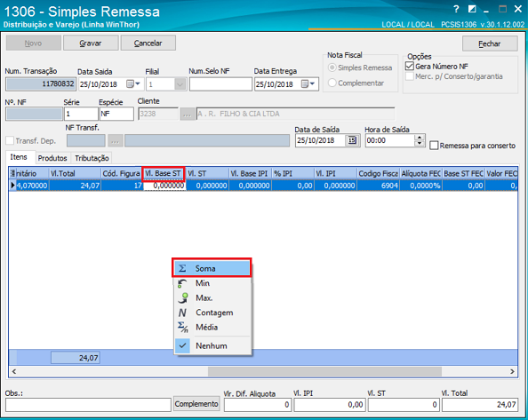Image resolution: width=528 pixels, height=420 pixels.
Task: Click the Cancelar button
Action: 148,43
